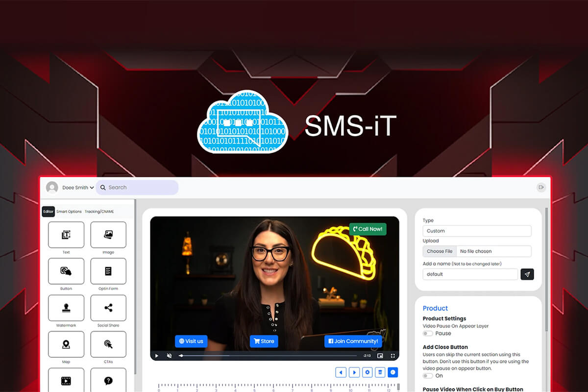Click the trash delete button below the video
Viewport: 588px width, 392px height.
[380, 372]
